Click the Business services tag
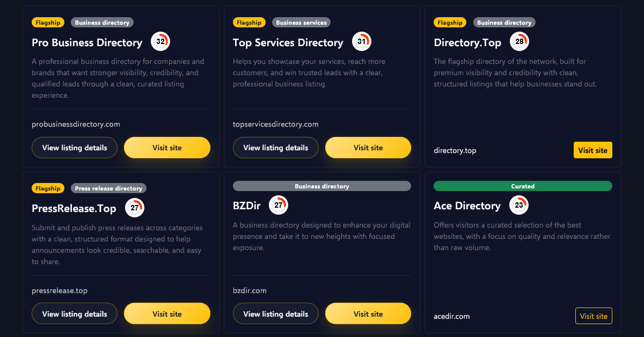This screenshot has width=644, height=337. [x=301, y=23]
